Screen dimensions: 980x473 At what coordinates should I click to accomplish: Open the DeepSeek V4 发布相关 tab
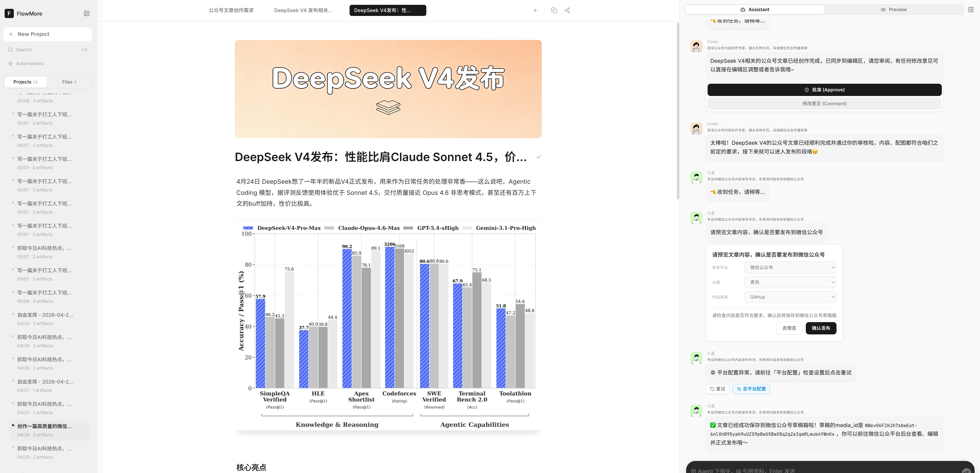click(x=303, y=10)
